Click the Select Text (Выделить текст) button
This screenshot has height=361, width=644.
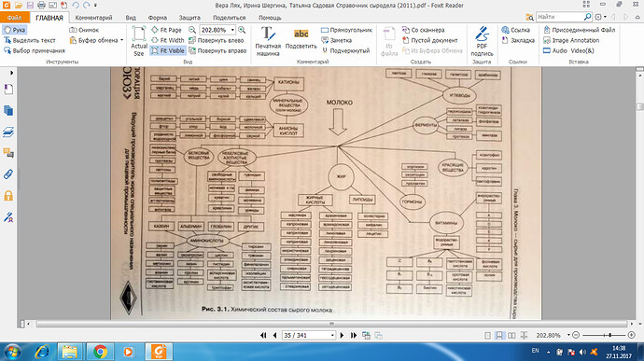30,40
